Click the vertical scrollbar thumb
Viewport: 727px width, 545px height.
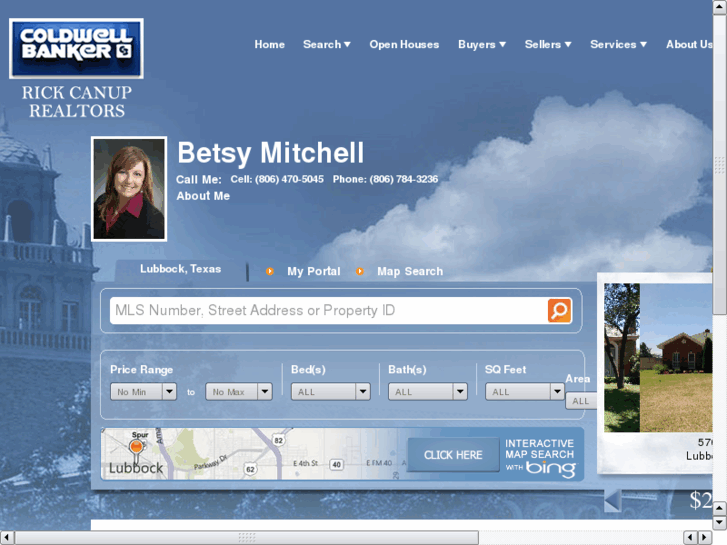pos(720,164)
